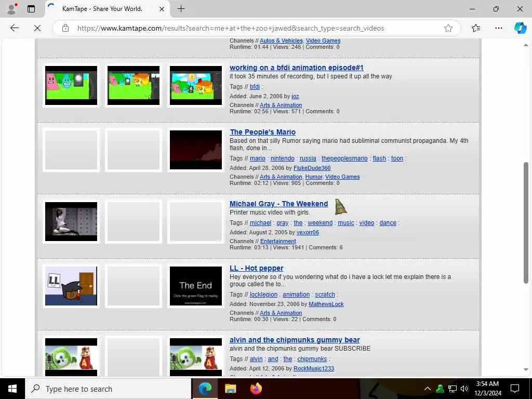Click the taskbar search box
The width and height of the screenshot is (532, 399).
click(x=108, y=389)
